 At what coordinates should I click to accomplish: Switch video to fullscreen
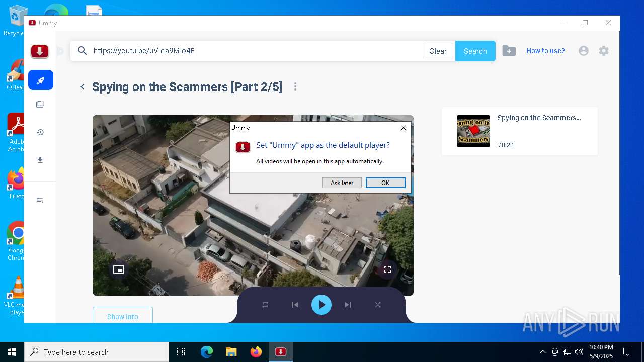pyautogui.click(x=387, y=269)
